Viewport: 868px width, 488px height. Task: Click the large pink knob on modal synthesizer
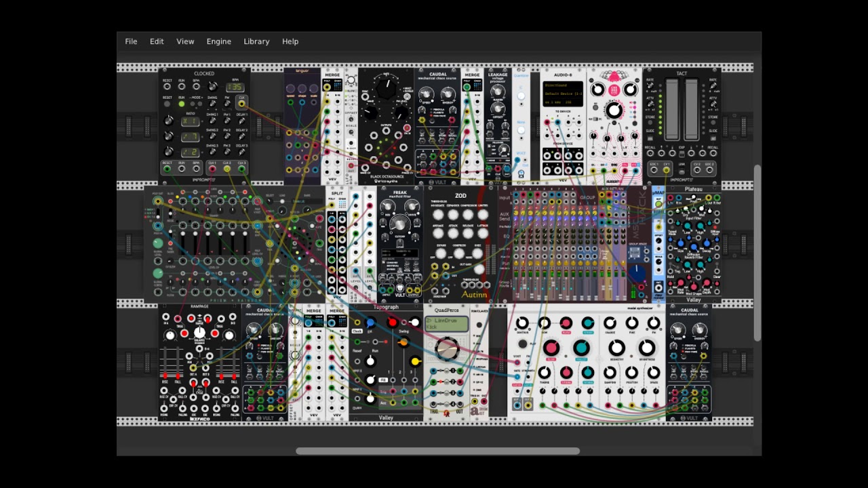coord(551,348)
